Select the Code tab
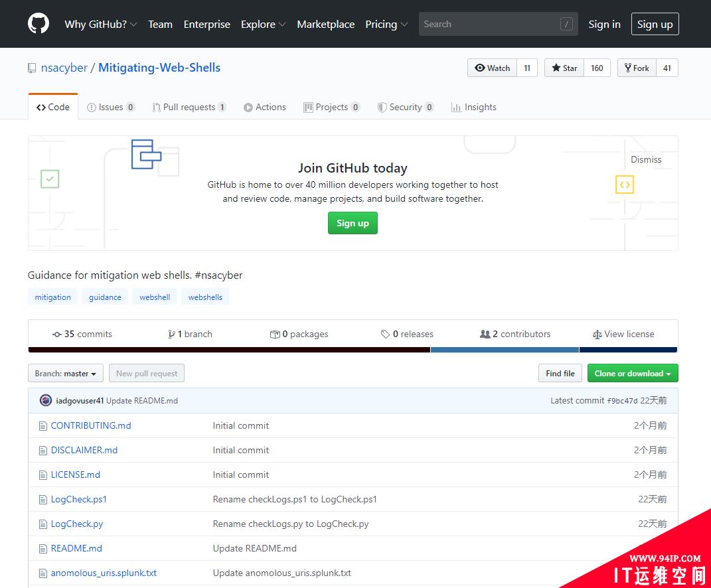The height and width of the screenshot is (588, 711). (x=53, y=107)
